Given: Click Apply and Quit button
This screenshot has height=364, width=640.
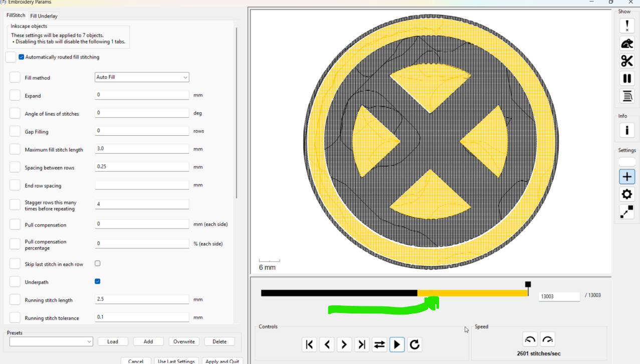Looking at the screenshot, I should coord(223,361).
